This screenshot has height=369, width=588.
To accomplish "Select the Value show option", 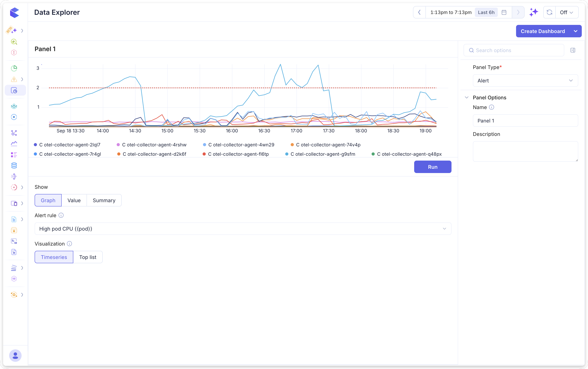I will pos(74,200).
